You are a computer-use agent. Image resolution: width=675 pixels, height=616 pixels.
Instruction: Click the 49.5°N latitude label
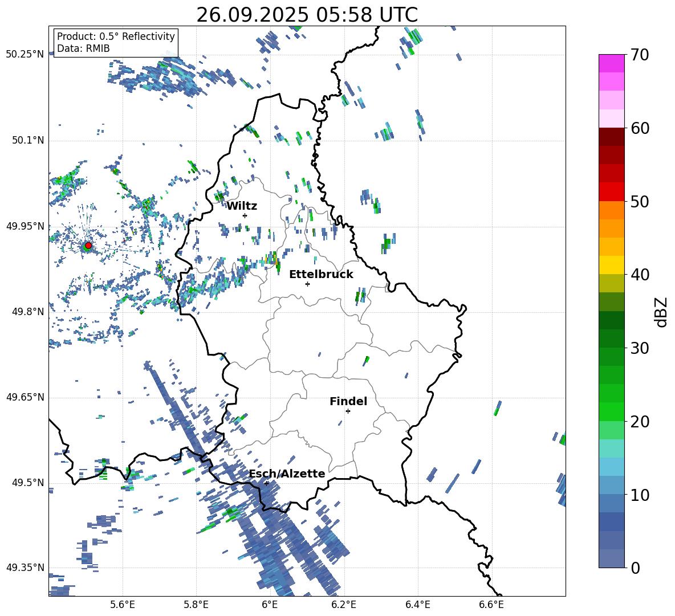point(28,483)
